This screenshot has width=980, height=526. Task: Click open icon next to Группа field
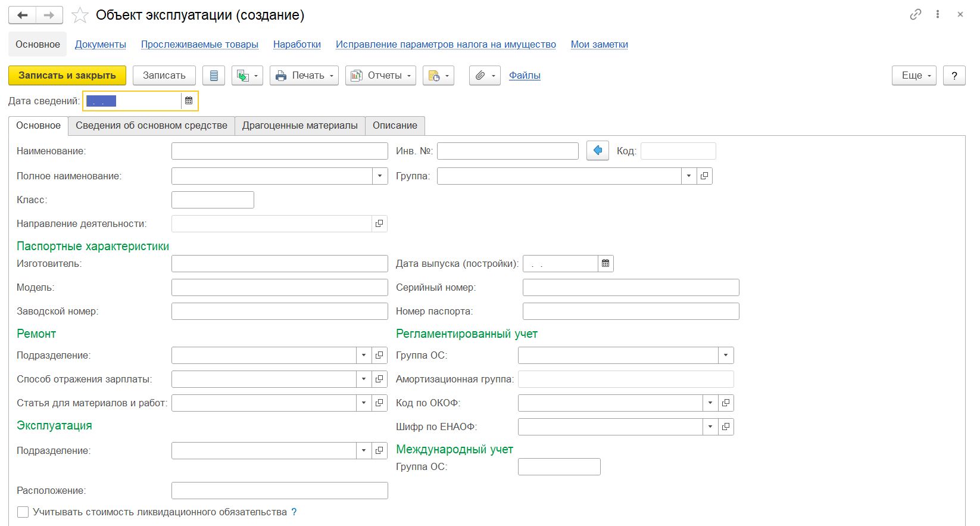[x=704, y=176]
